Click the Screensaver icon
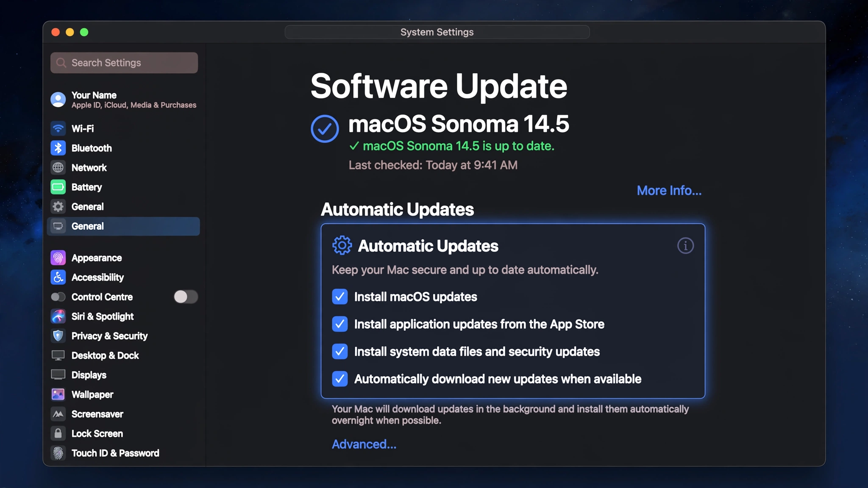This screenshot has height=488, width=868. 58,413
